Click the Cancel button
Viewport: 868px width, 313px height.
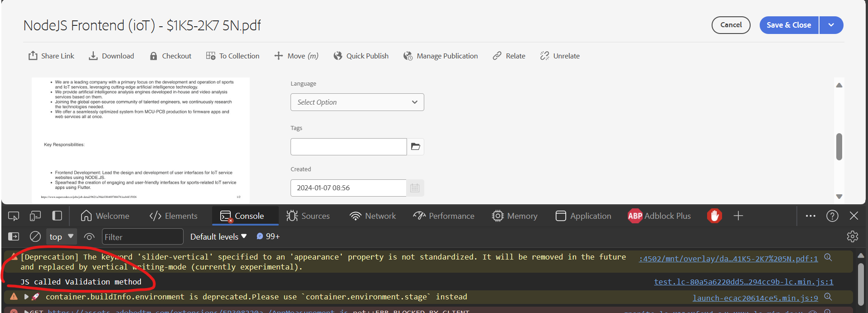click(x=731, y=25)
